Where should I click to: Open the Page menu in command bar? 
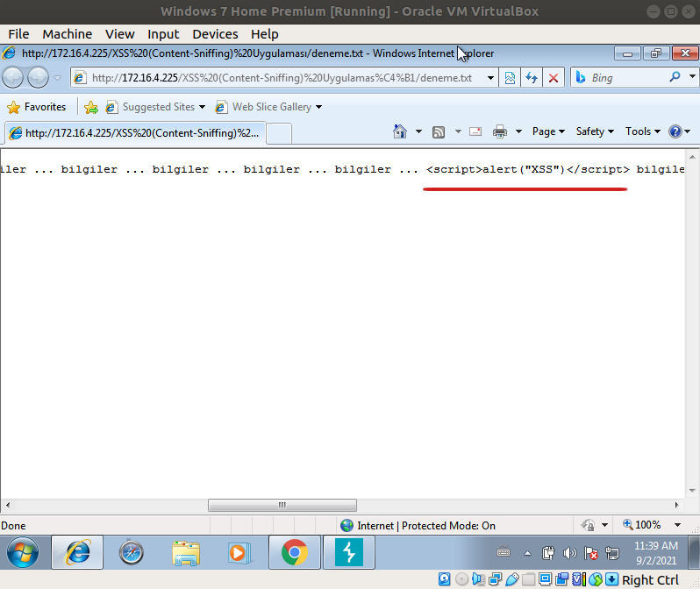548,131
